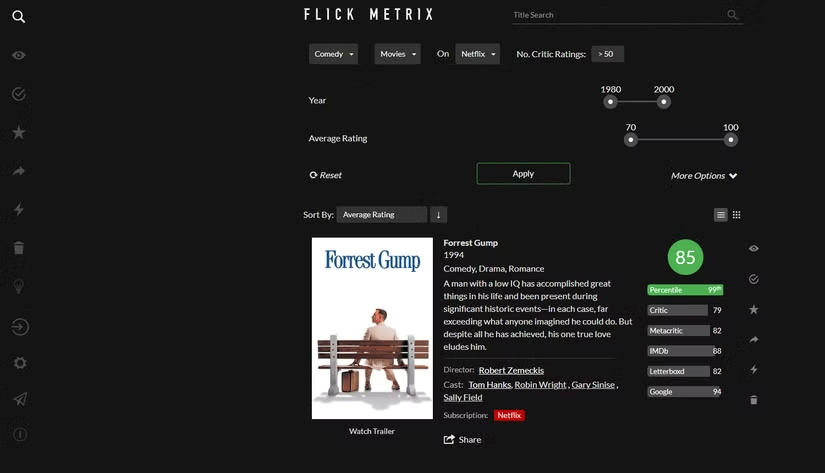Click the Percentile 99th bar
The width and height of the screenshot is (825, 473).
pos(685,290)
